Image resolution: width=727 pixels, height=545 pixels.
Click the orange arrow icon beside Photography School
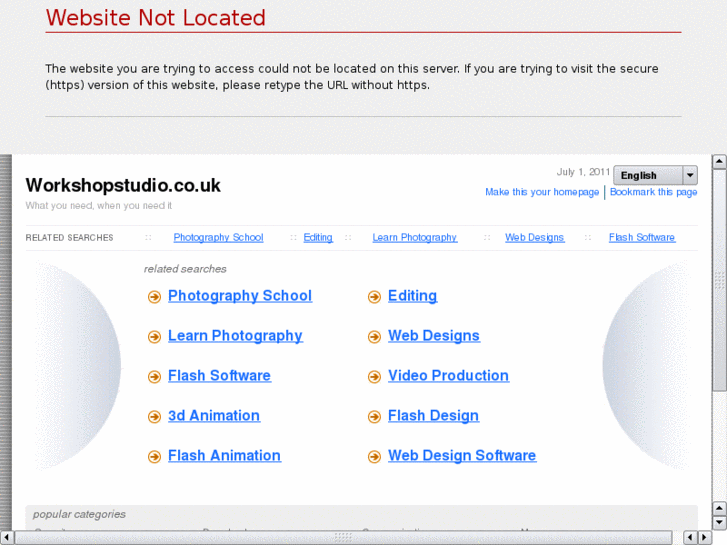click(154, 297)
